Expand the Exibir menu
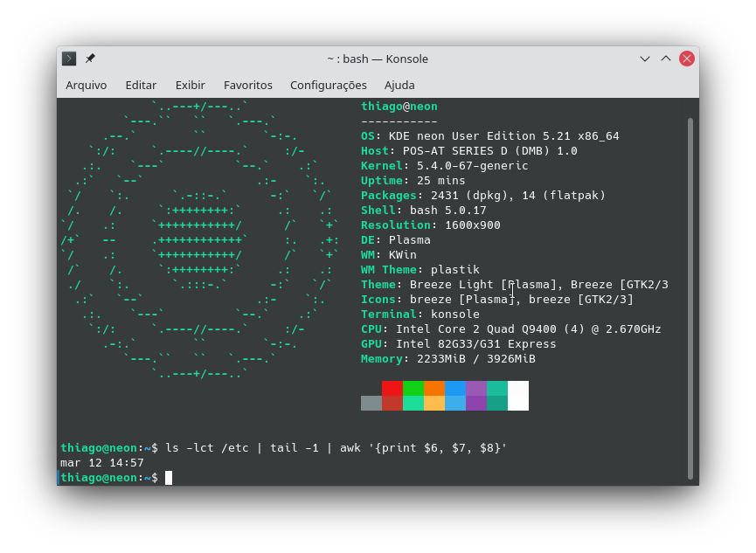This screenshot has width=756, height=553. tap(190, 85)
